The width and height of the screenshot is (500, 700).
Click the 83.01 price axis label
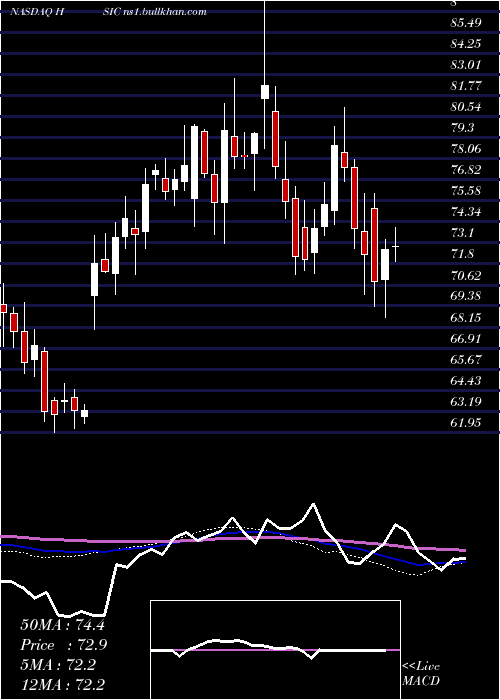(x=466, y=64)
